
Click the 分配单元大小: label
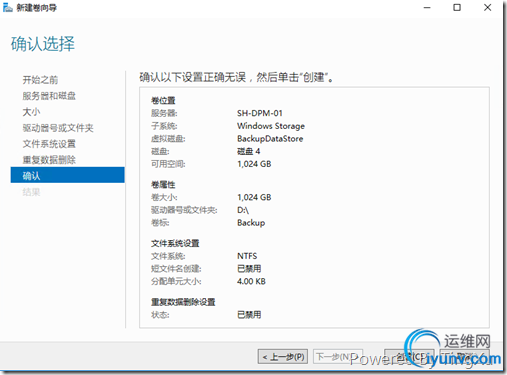click(176, 281)
